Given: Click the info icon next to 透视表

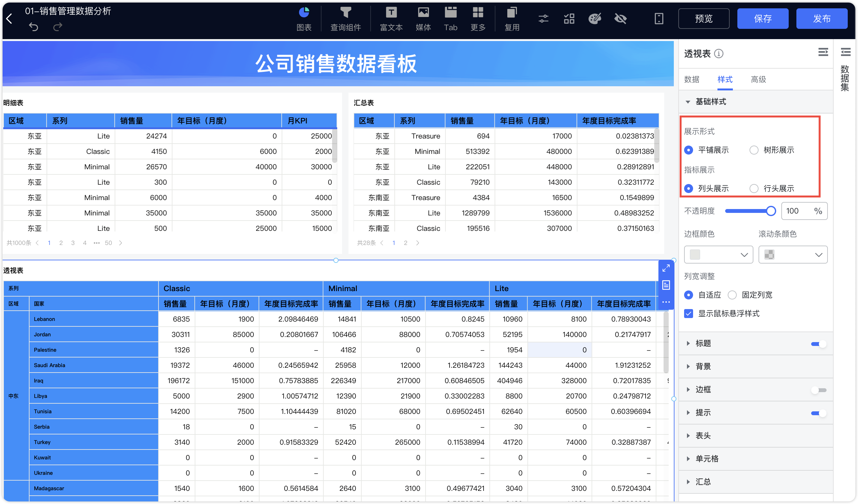Looking at the screenshot, I should (x=718, y=54).
